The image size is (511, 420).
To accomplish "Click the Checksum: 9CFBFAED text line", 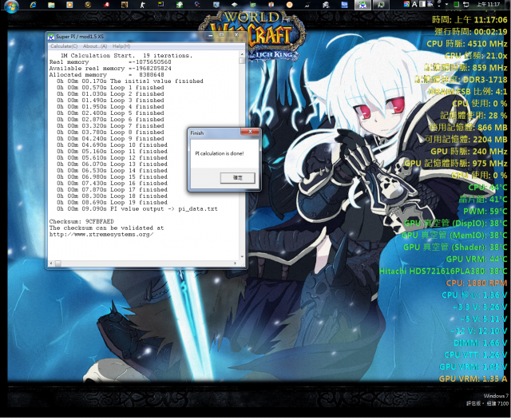I will point(81,221).
